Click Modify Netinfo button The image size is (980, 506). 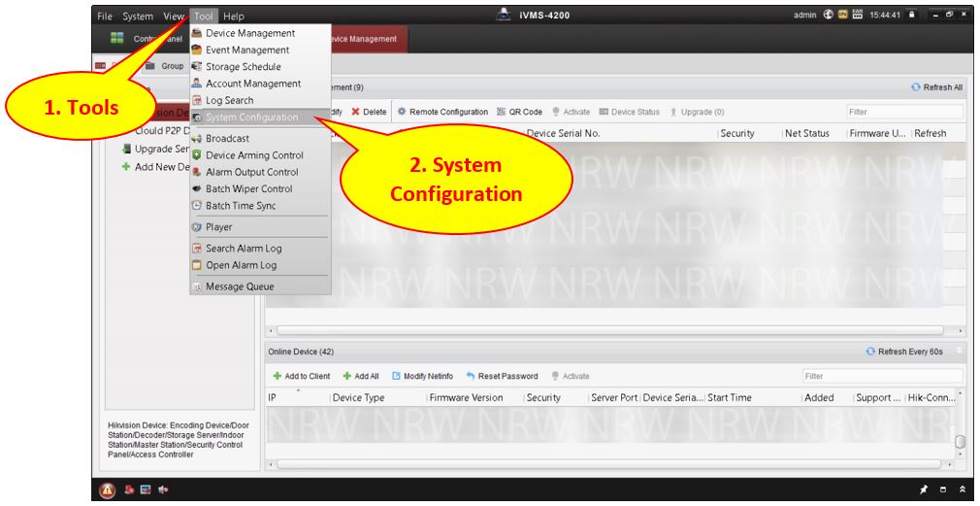421,377
